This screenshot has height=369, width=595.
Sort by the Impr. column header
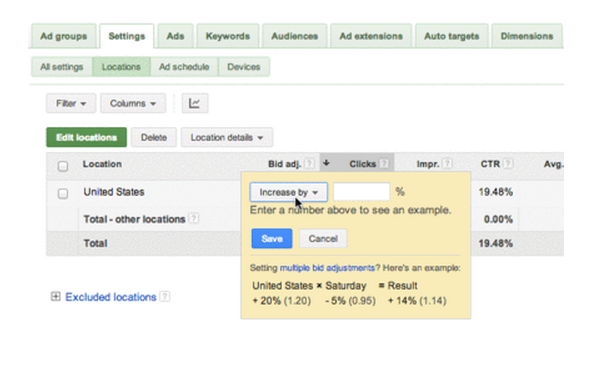(x=428, y=164)
